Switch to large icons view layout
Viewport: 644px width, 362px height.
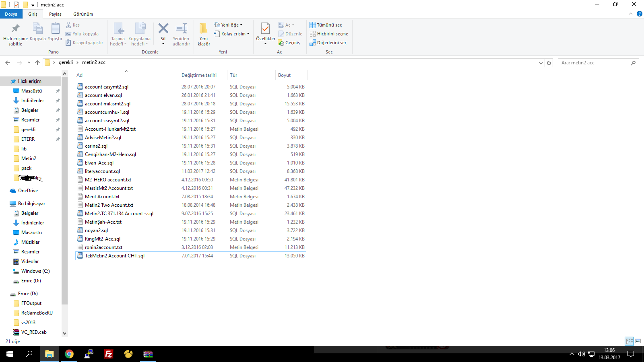(x=638, y=341)
